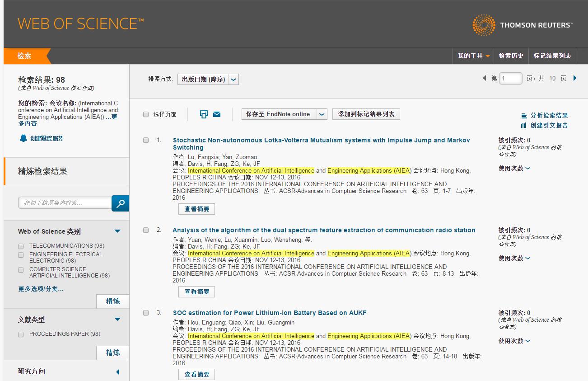Tick the TELECOMMUNICATIONS (98) category checkbox
588x381 pixels.
coord(21,246)
